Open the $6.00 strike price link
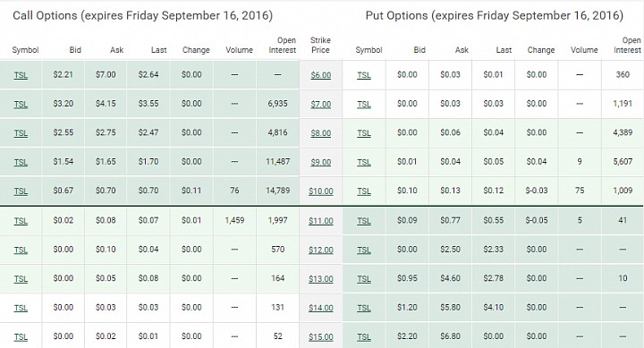 click(x=321, y=75)
